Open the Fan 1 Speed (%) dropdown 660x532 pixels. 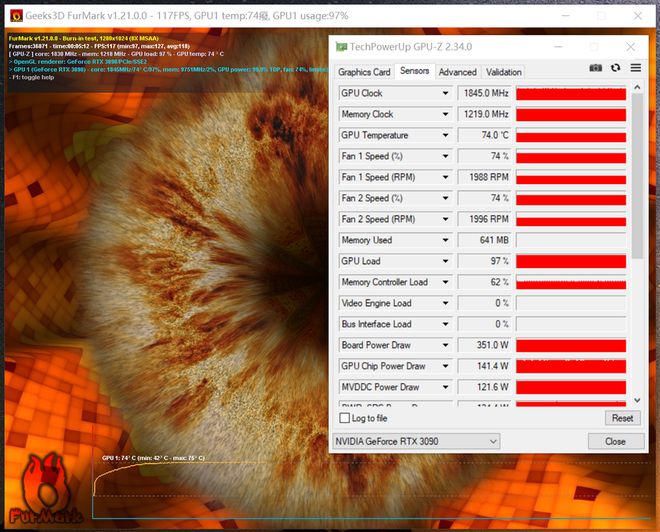coord(445,156)
